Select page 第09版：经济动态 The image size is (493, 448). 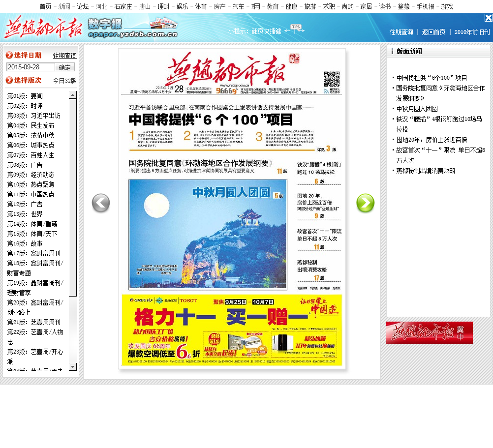pyautogui.click(x=31, y=175)
